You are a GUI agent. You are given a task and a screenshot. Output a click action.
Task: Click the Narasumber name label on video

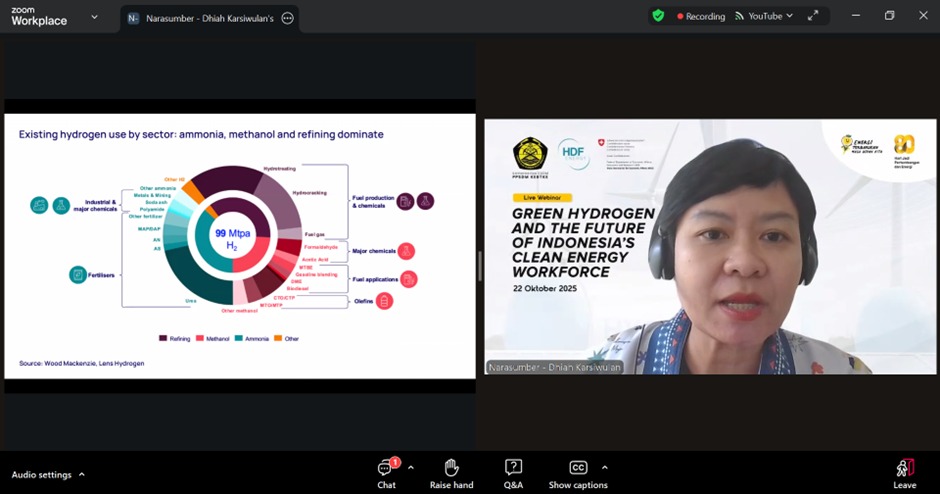pos(554,367)
